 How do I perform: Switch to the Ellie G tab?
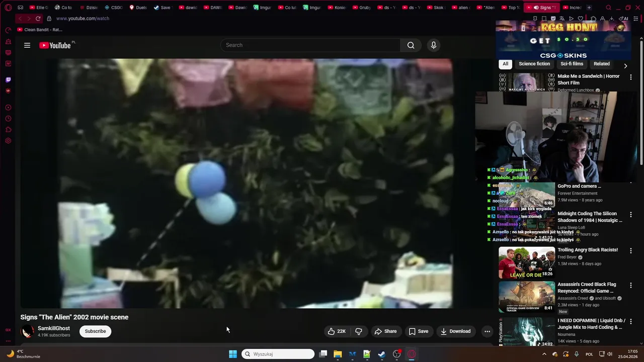point(39,8)
